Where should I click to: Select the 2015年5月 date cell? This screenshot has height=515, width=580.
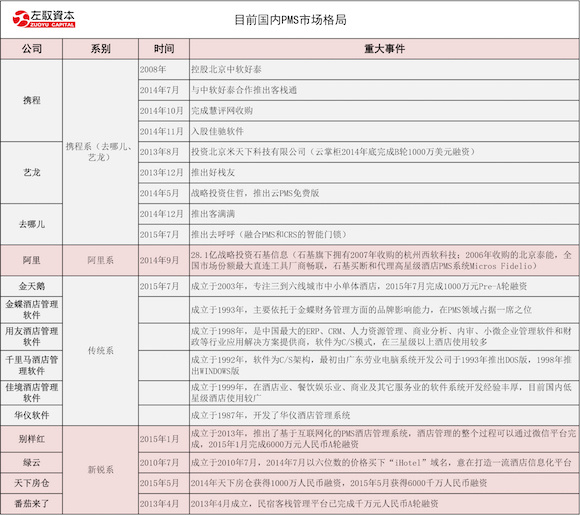click(164, 483)
